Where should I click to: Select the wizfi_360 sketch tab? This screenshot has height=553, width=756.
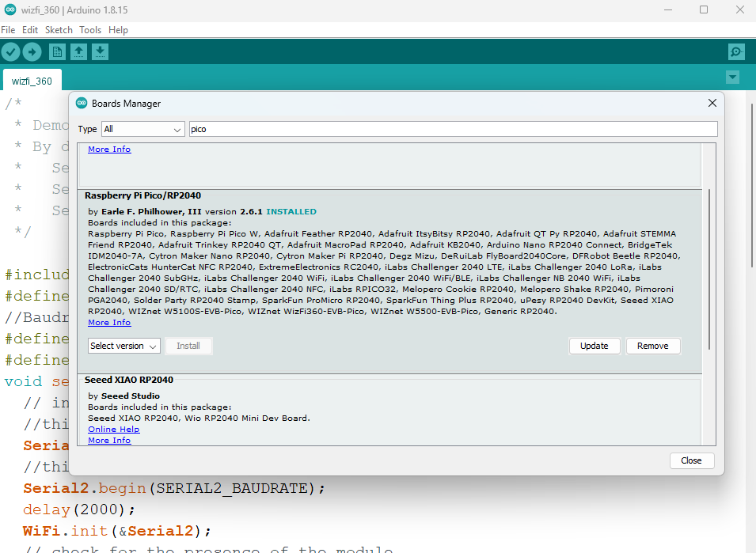(x=32, y=81)
